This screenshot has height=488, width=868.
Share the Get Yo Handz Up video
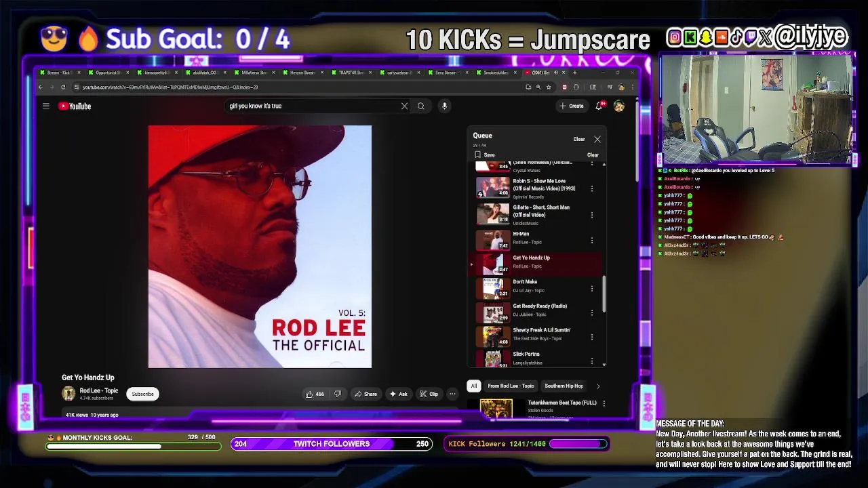pos(366,394)
